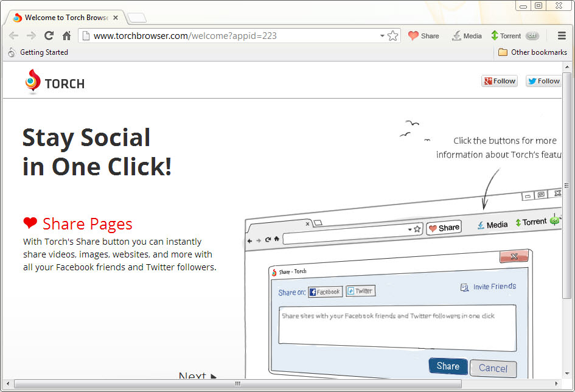Screen dimensions: 575x392
Task: Bookmark this page with the star icon
Action: tap(393, 36)
